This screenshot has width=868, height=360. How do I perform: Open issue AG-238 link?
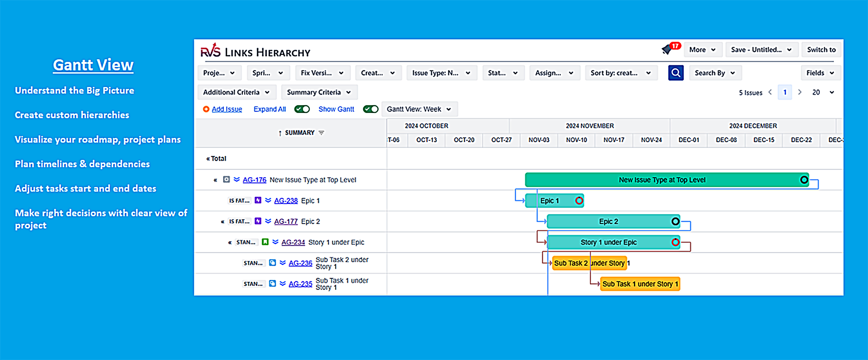click(286, 201)
